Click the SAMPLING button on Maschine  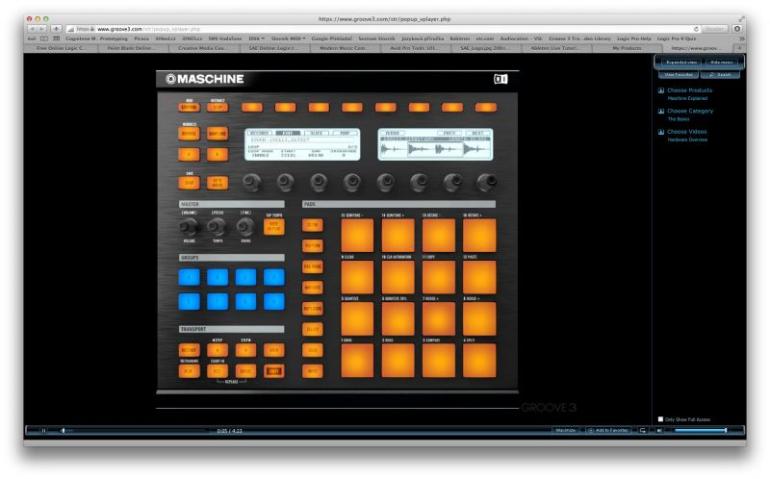click(x=218, y=133)
